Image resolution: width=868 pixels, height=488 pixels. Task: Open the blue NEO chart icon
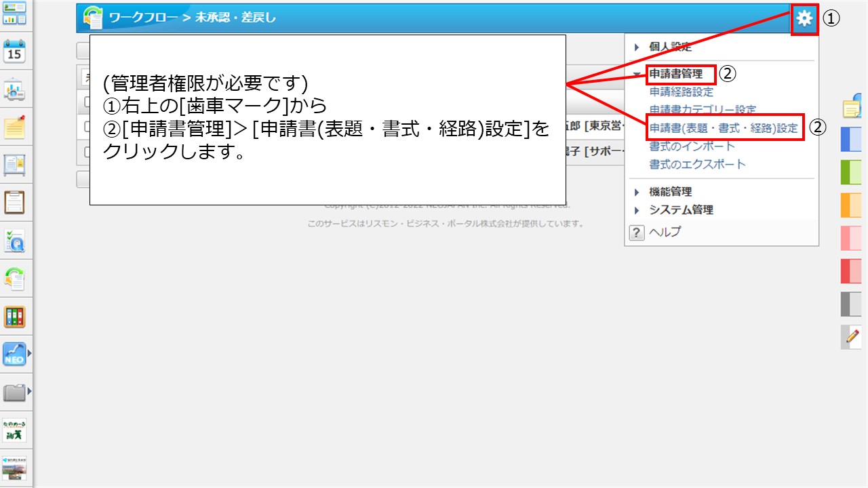point(14,354)
